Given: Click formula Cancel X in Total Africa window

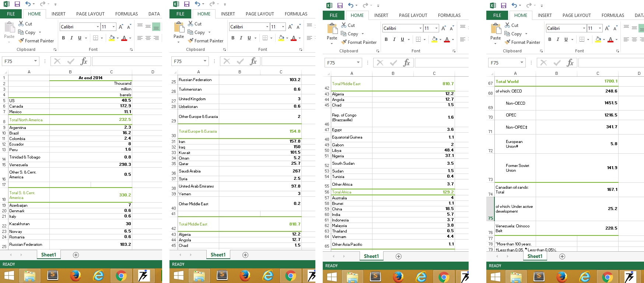Looking at the screenshot, I should click(380, 63).
